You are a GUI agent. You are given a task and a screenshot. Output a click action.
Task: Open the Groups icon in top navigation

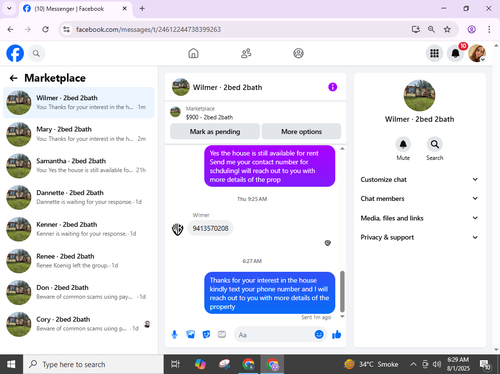(298, 53)
